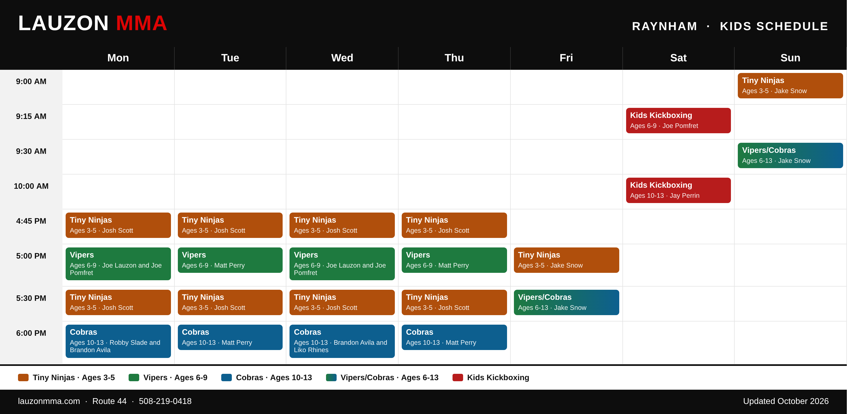Click the 10:00 AM time label

pyautogui.click(x=31, y=186)
